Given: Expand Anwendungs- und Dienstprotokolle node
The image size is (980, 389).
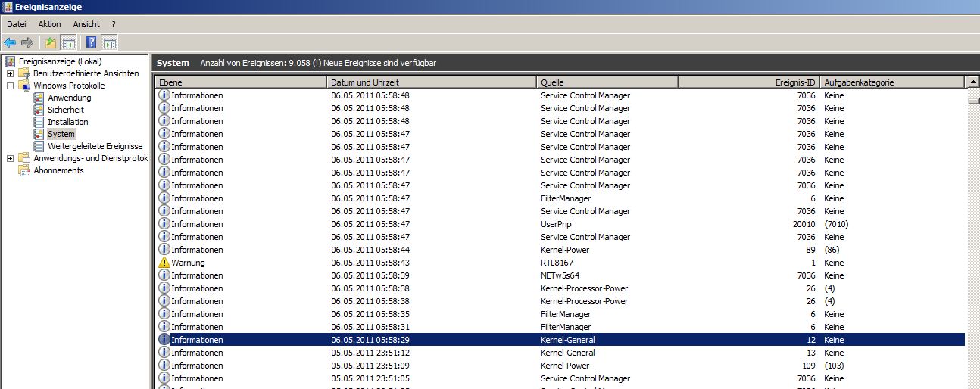Looking at the screenshot, I should [10, 158].
